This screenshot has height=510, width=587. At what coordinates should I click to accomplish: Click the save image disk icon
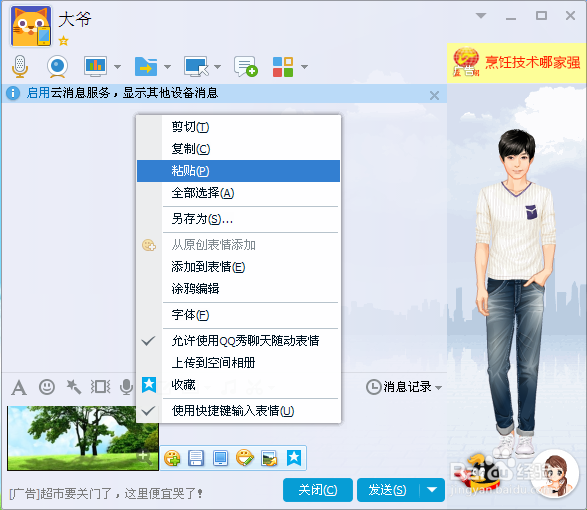coord(196,458)
